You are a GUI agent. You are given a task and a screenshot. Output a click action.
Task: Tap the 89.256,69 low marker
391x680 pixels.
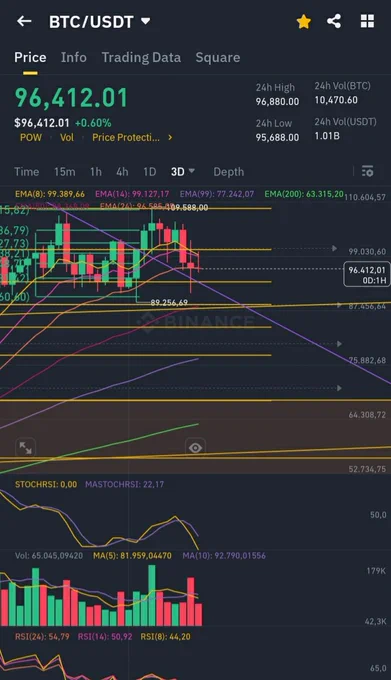[169, 302]
